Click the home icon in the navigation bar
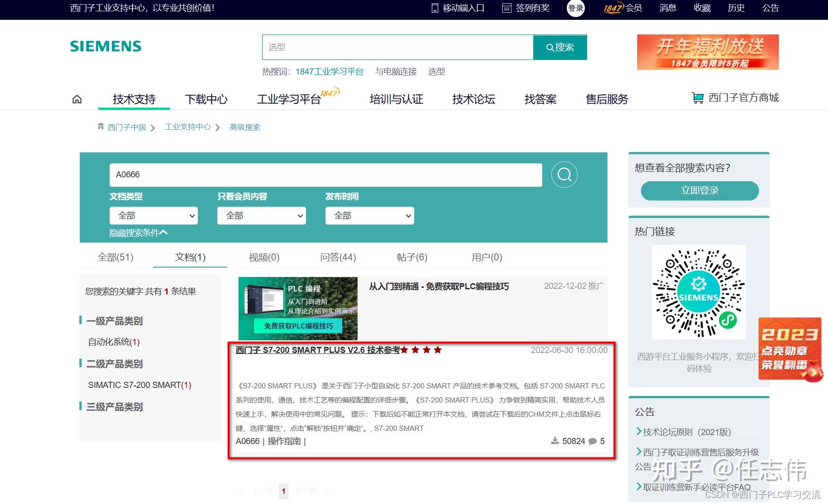The height and width of the screenshot is (504, 828). [x=77, y=99]
